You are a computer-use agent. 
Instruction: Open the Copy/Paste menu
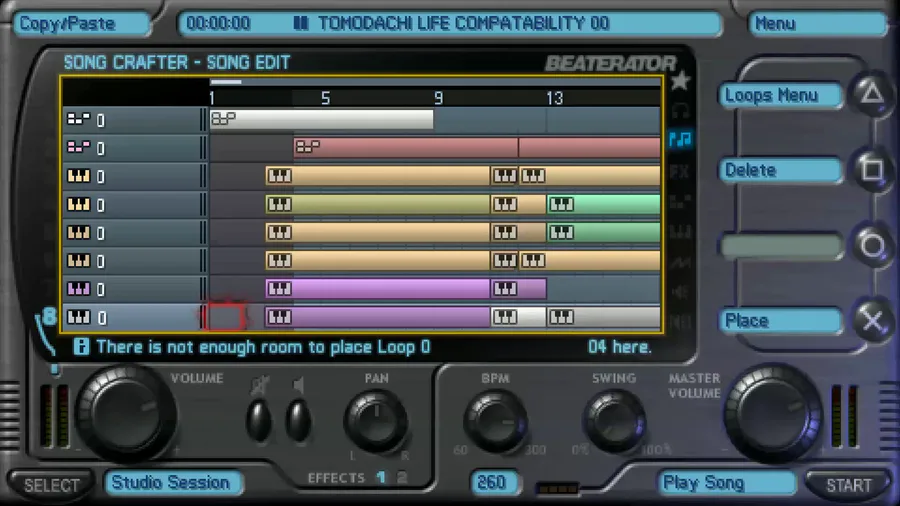[82, 24]
